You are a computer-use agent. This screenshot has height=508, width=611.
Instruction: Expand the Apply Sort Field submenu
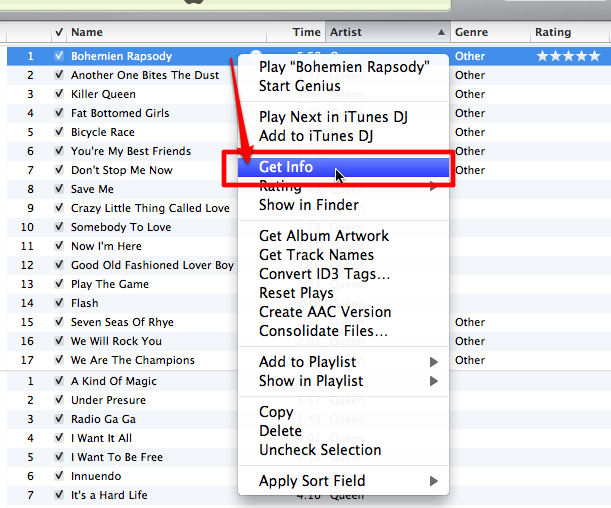pyautogui.click(x=434, y=481)
